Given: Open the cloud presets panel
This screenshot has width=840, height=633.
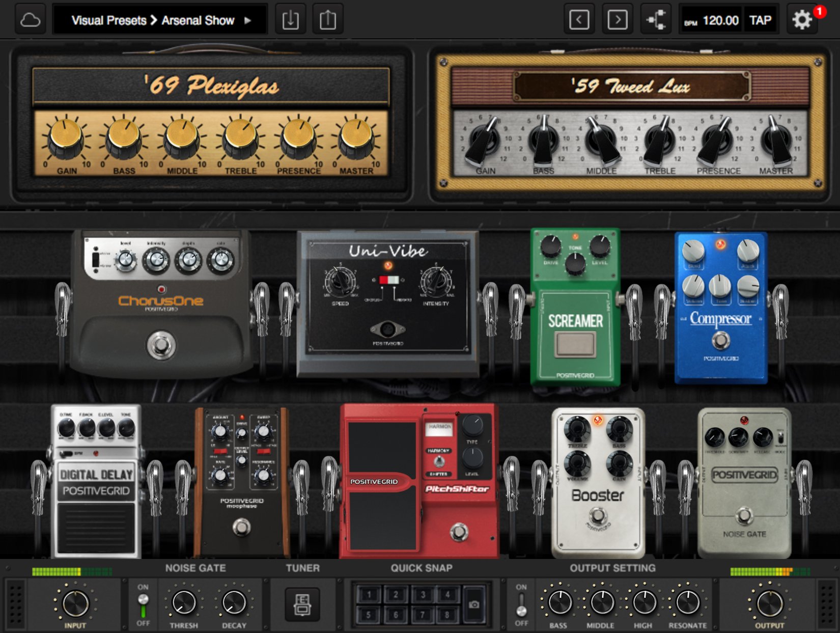Looking at the screenshot, I should 30,20.
